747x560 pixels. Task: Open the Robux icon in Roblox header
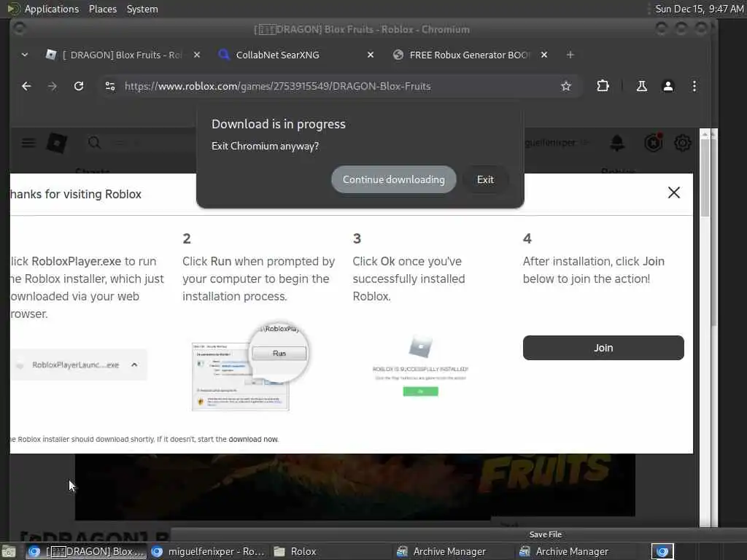[653, 142]
